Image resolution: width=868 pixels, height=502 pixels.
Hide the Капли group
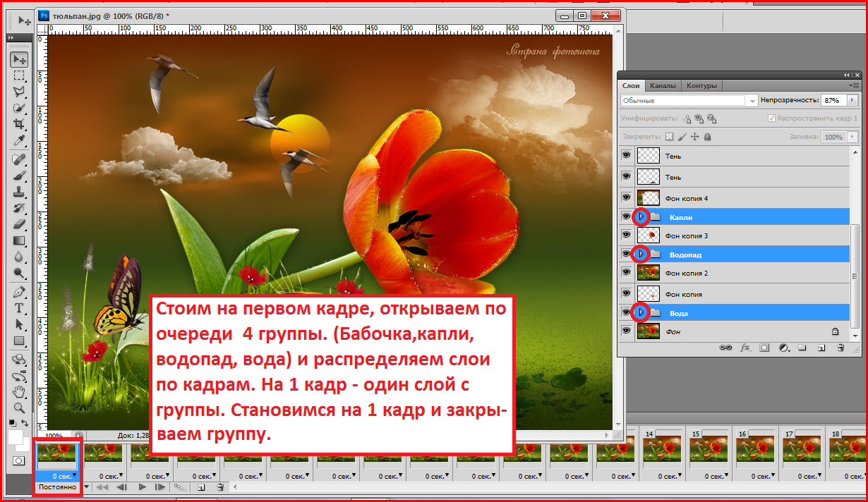[x=626, y=216]
